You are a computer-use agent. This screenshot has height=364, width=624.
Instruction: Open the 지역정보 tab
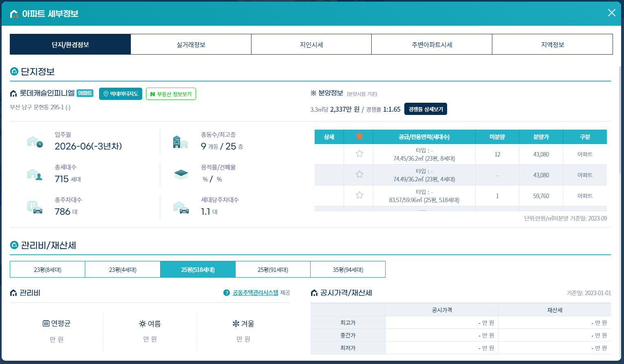552,44
